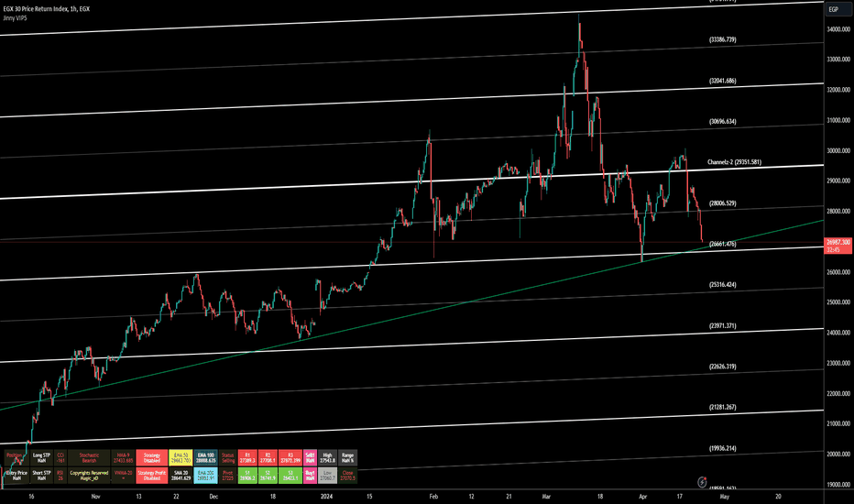The height and width of the screenshot is (504, 854).
Task: Click the green S3 support cell
Action: click(290, 476)
